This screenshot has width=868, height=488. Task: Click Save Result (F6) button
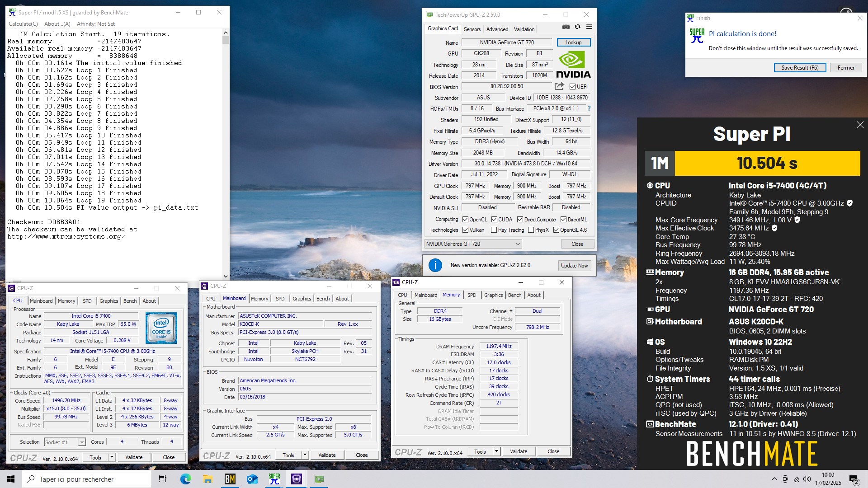click(800, 68)
